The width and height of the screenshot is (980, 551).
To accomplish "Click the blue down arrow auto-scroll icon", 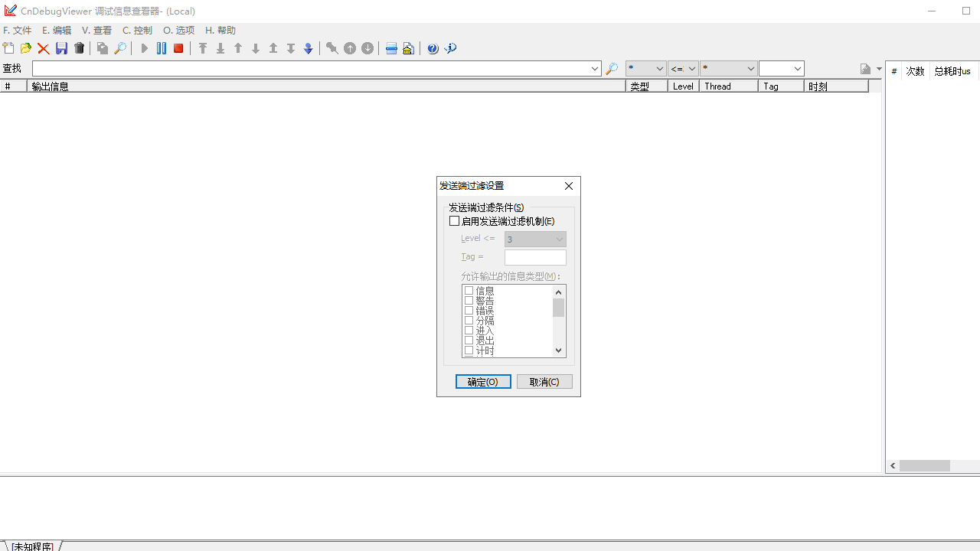I will click(309, 48).
